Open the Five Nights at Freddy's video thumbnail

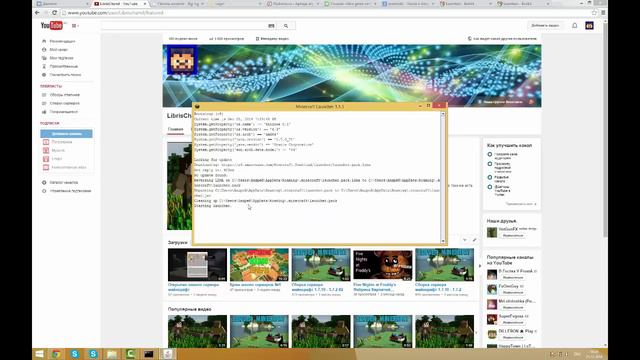click(382, 265)
